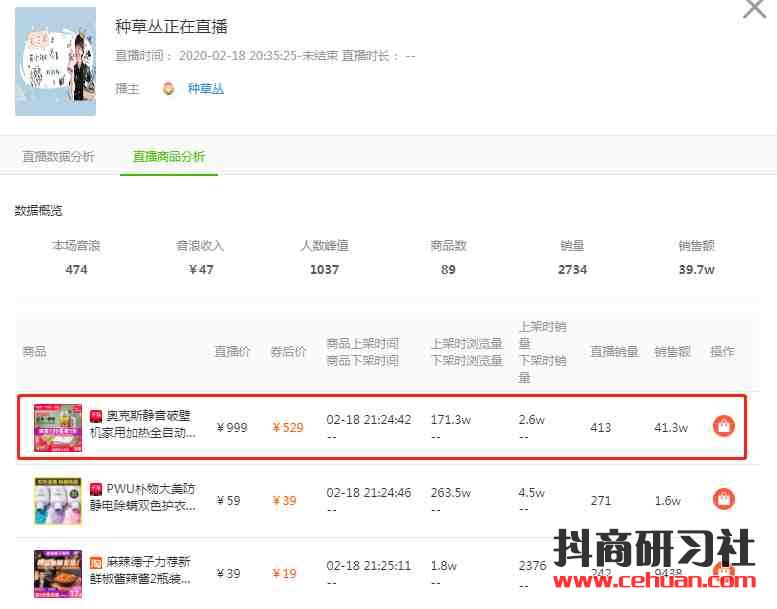Switch to the 直播数据分析 tab
The width and height of the screenshot is (777, 609).
pyautogui.click(x=59, y=157)
